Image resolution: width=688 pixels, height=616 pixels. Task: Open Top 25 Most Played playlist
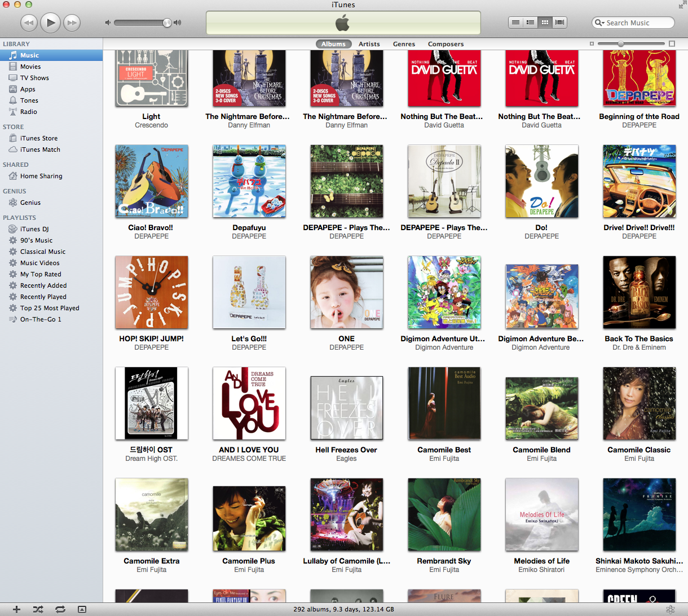pyautogui.click(x=51, y=308)
